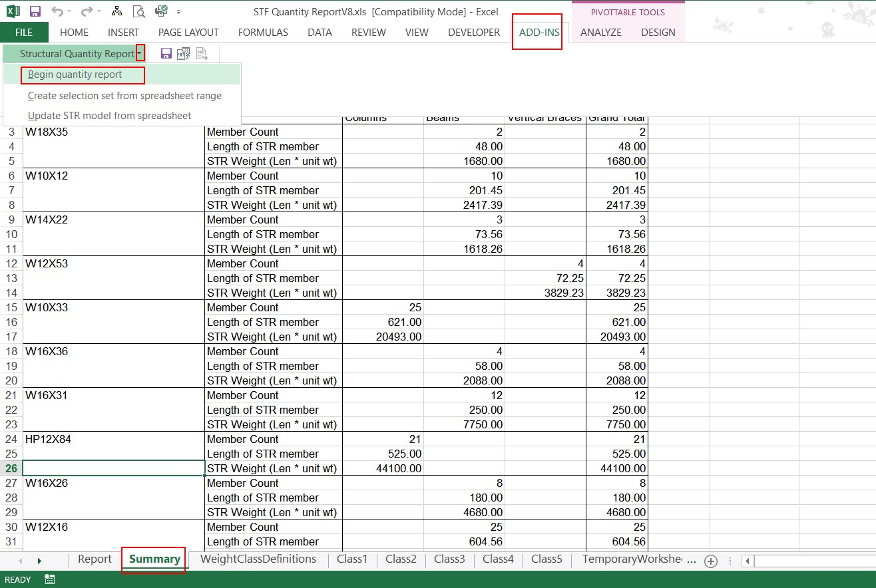Choose Update STR model from spreadsheet
The image size is (876, 588).
122,116
